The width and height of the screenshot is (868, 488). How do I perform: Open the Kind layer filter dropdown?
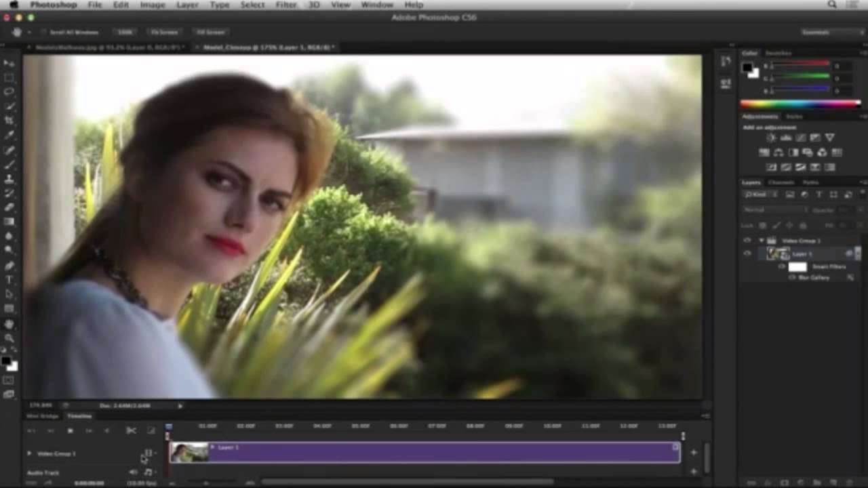[762, 195]
